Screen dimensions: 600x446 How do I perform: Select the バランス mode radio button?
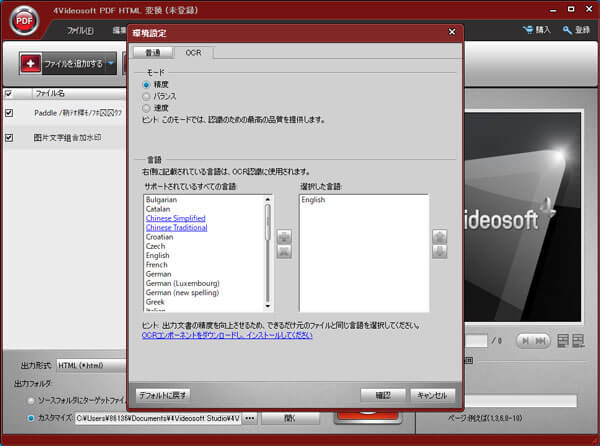coord(147,97)
